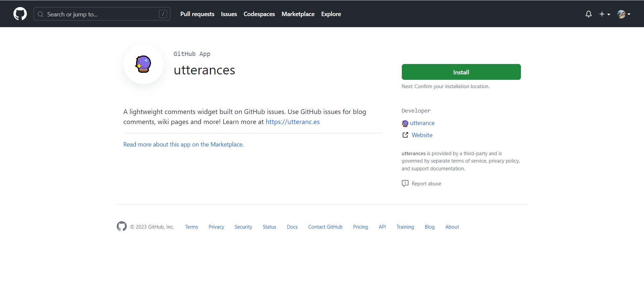Open the utterance developer profile link
The image size is (644, 299).
[422, 123]
